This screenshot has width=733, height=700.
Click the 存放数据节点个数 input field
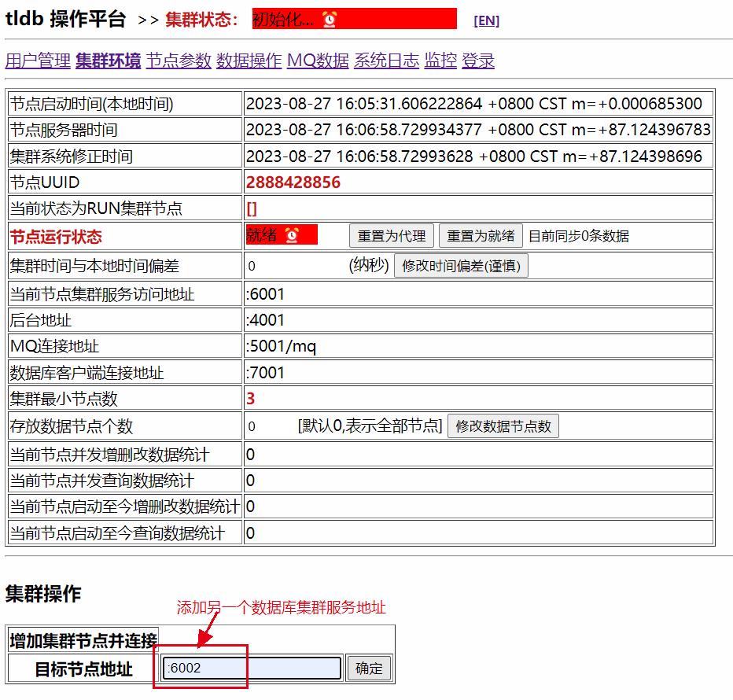[x=269, y=426]
